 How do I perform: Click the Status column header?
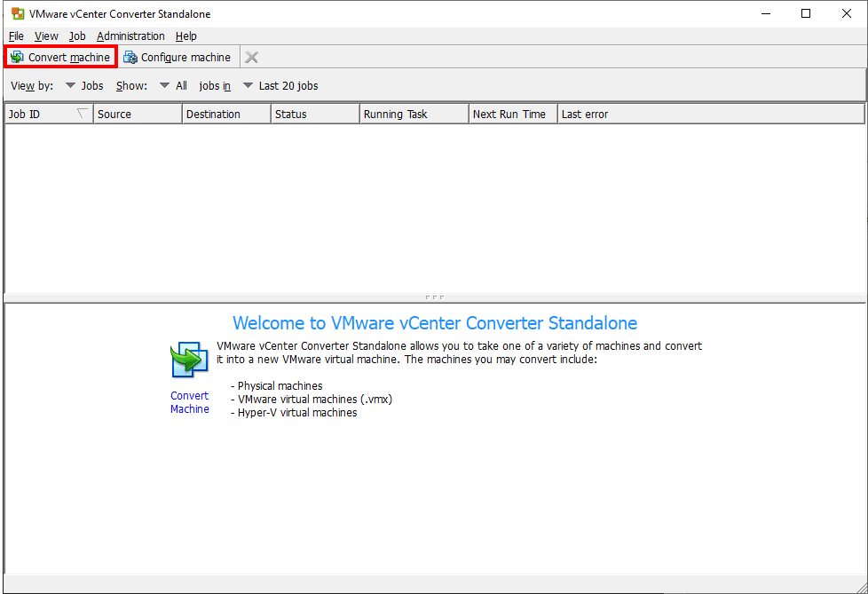[x=315, y=114]
